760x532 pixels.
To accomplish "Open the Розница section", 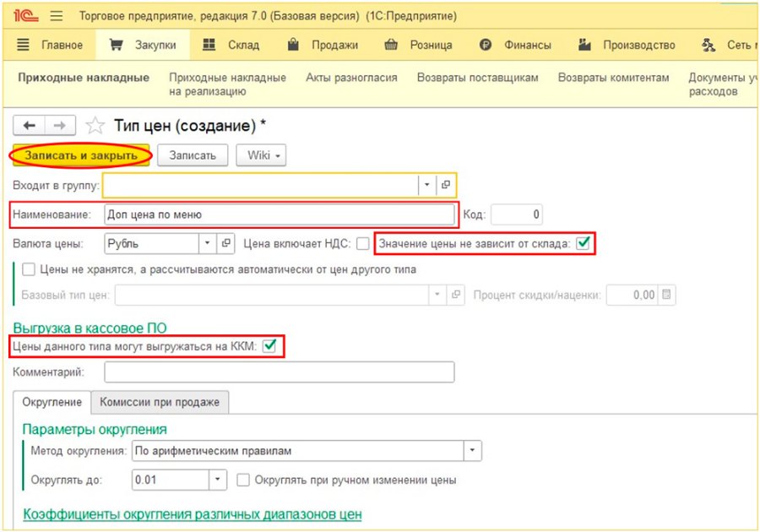I will coord(418,45).
